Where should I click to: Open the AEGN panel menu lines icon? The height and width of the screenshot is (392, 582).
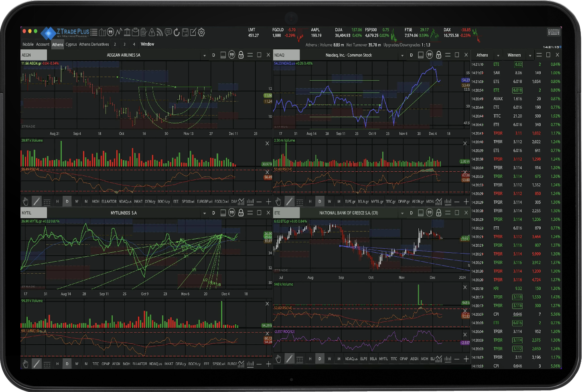point(250,55)
